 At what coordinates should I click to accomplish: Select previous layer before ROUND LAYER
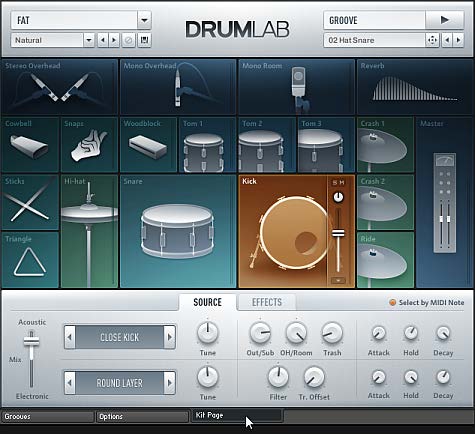(70, 383)
